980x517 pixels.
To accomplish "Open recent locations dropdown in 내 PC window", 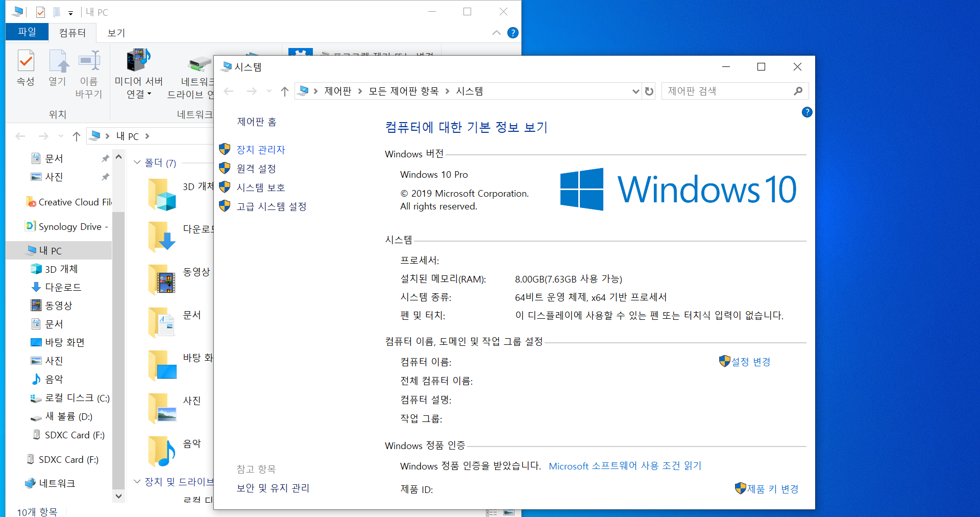I will coord(61,136).
